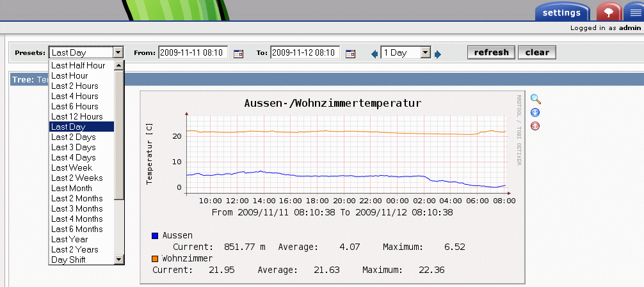The height and width of the screenshot is (287, 644).
Task: Open the settings tab
Action: point(561,12)
